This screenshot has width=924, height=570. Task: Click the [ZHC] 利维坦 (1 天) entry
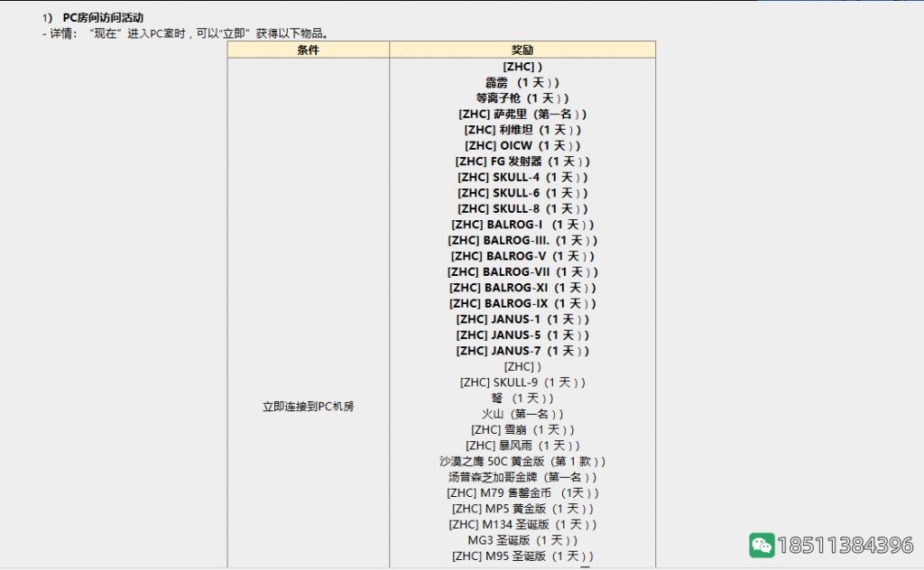click(522, 129)
